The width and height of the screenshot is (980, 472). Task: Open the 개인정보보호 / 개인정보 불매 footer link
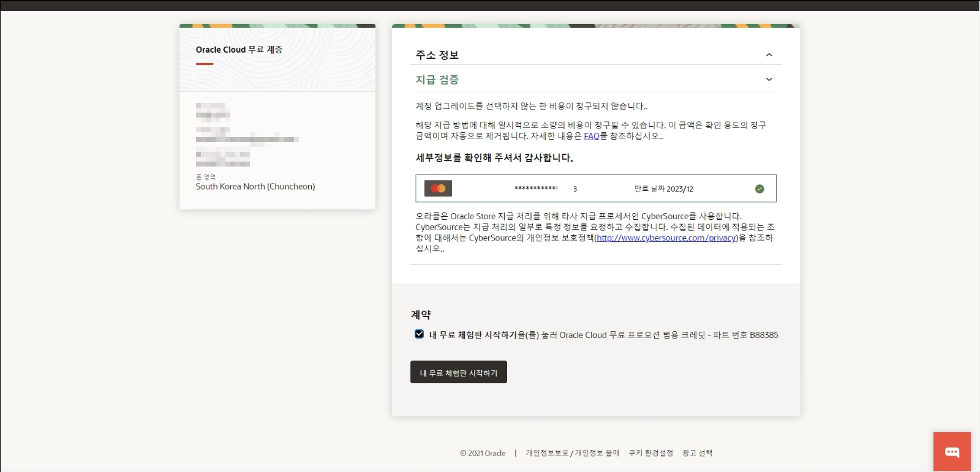(573, 453)
